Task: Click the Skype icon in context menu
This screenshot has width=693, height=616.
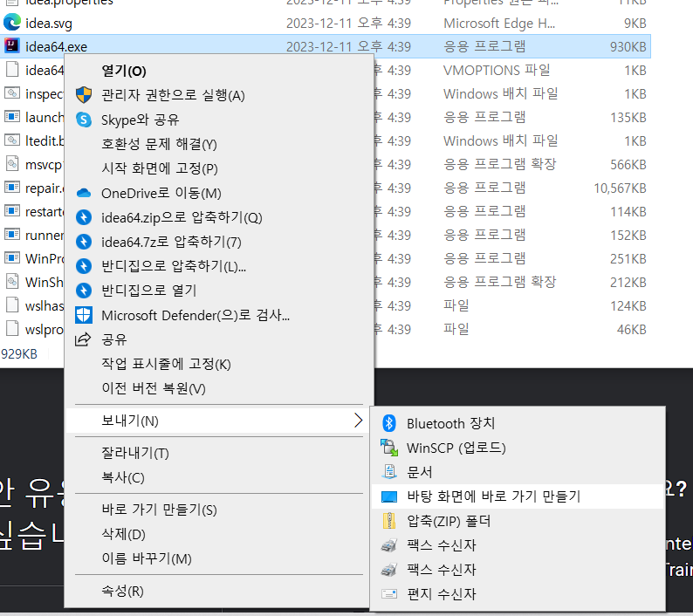Action: pos(84,120)
